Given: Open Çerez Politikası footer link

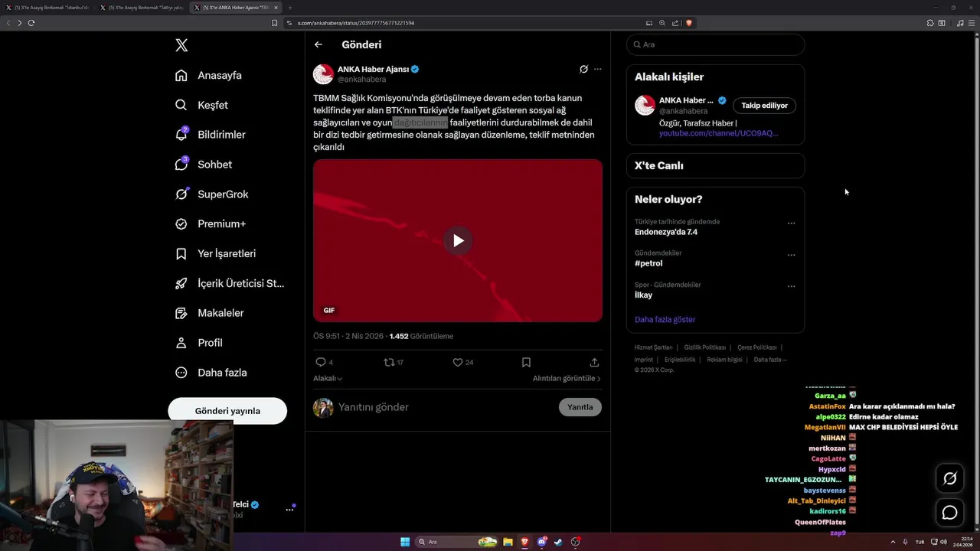Looking at the screenshot, I should tap(757, 347).
